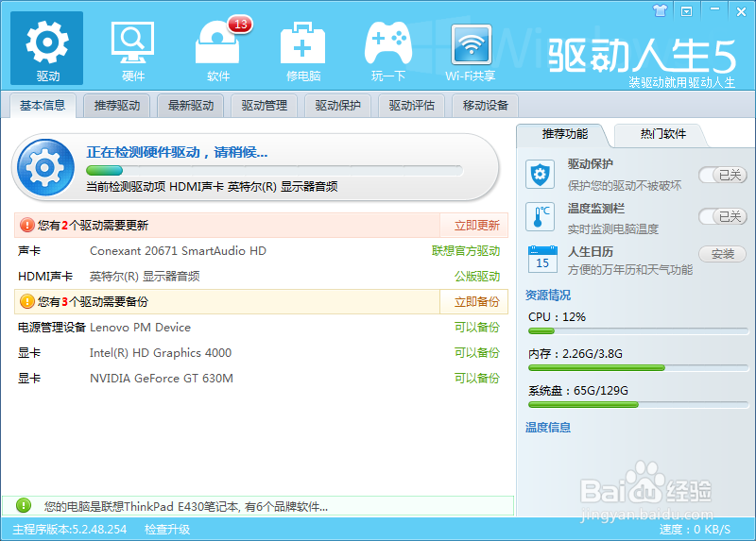Click the driver detection progress bar
Viewport: 756px width, 541px height.
coord(274,171)
